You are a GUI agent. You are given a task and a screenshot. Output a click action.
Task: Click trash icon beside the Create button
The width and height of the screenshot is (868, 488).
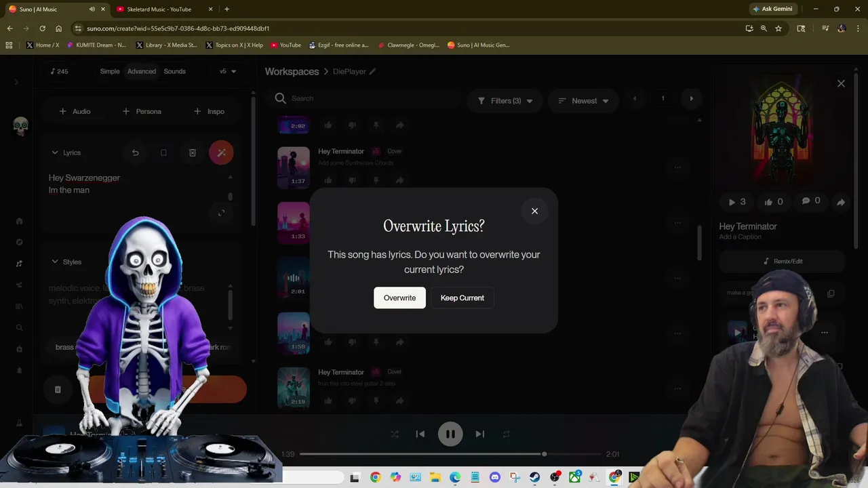[x=58, y=389]
